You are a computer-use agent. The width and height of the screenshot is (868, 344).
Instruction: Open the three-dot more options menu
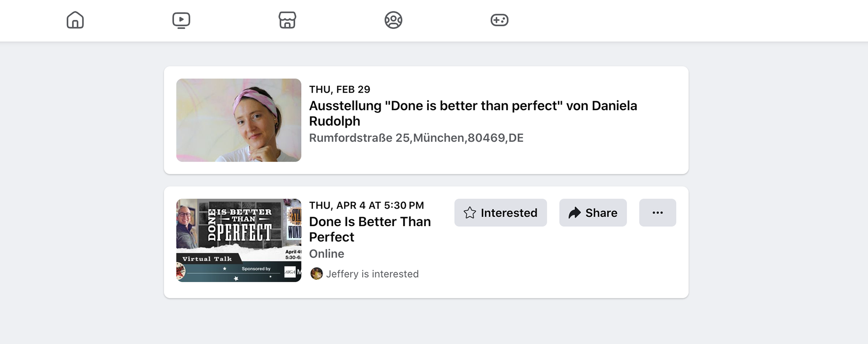pyautogui.click(x=658, y=213)
